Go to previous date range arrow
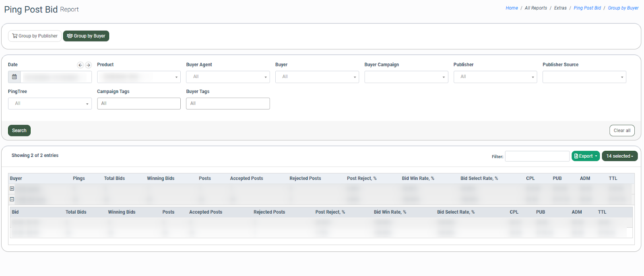644x276 pixels. 80,65
